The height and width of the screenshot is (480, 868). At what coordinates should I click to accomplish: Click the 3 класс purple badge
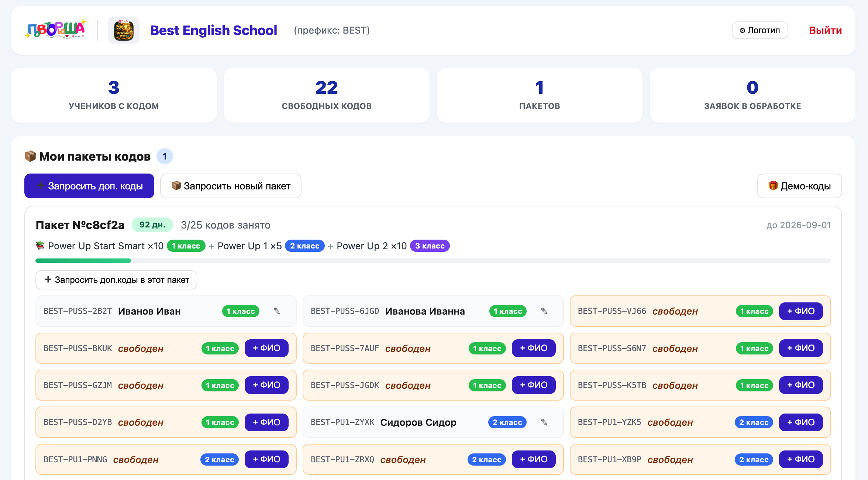coord(430,246)
